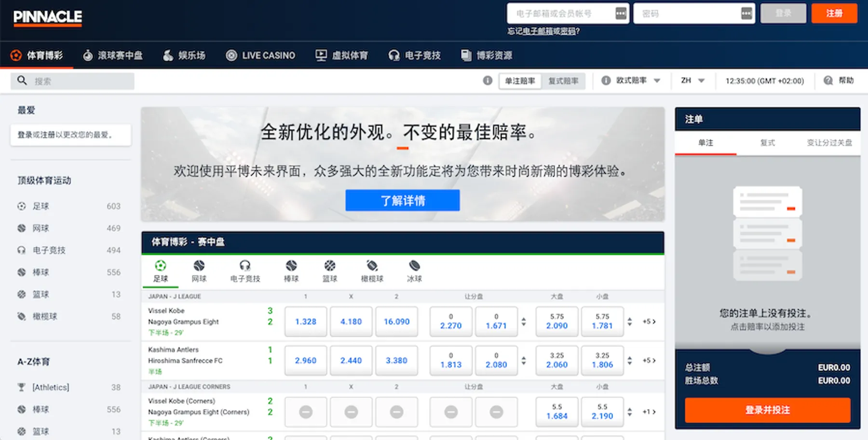
Task: Select 篮球 basketball tab in live panel
Action: [330, 271]
